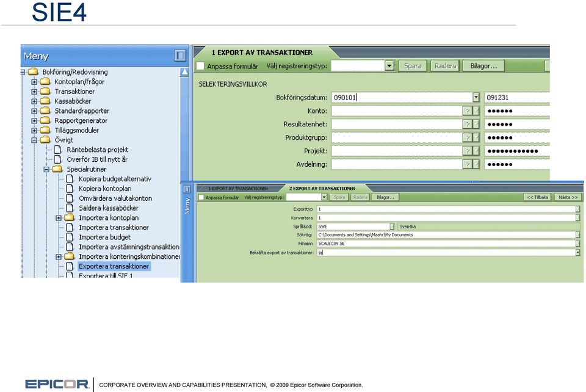The image size is (586, 392).
Task: Open the Bekräfta export av transaktioner dropdown arrow
Action: tap(578, 253)
